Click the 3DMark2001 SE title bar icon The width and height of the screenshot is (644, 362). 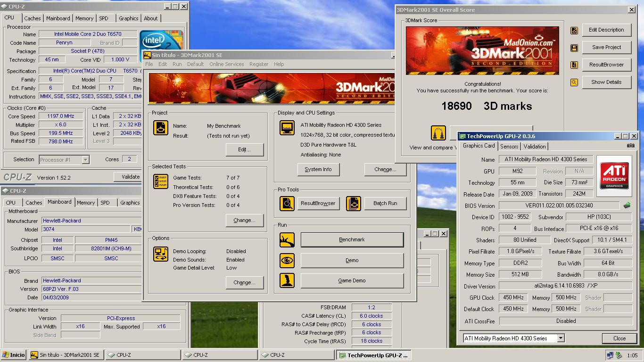pyautogui.click(x=147, y=55)
